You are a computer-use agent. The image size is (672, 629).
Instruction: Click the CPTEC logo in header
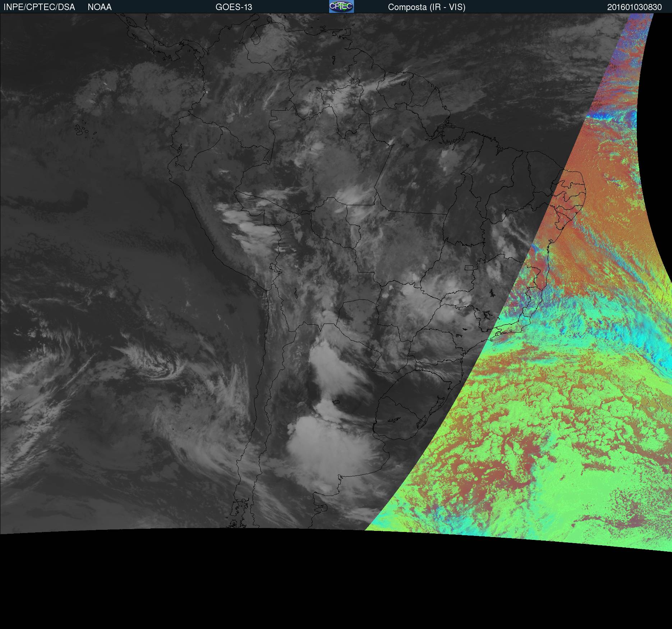click(341, 6)
